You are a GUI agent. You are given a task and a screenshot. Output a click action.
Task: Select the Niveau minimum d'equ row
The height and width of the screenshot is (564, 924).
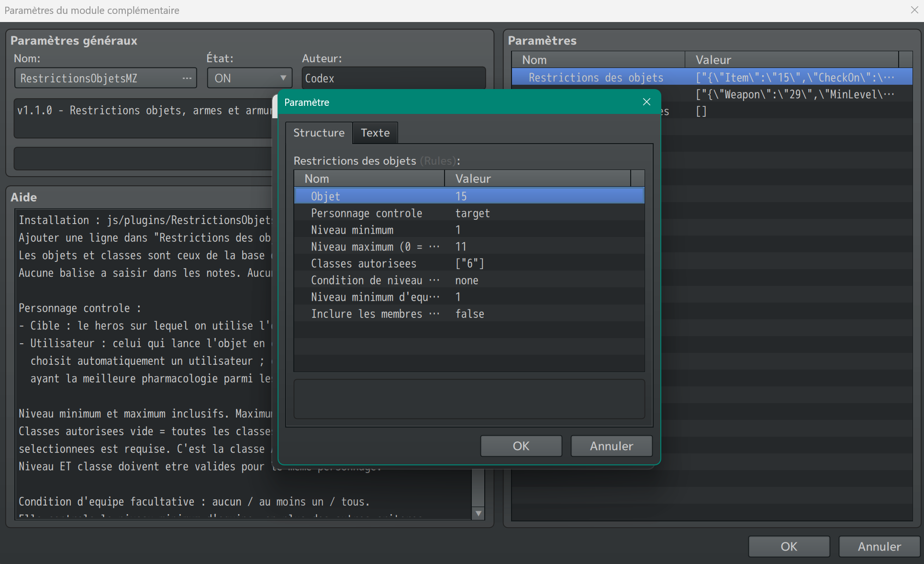(469, 297)
